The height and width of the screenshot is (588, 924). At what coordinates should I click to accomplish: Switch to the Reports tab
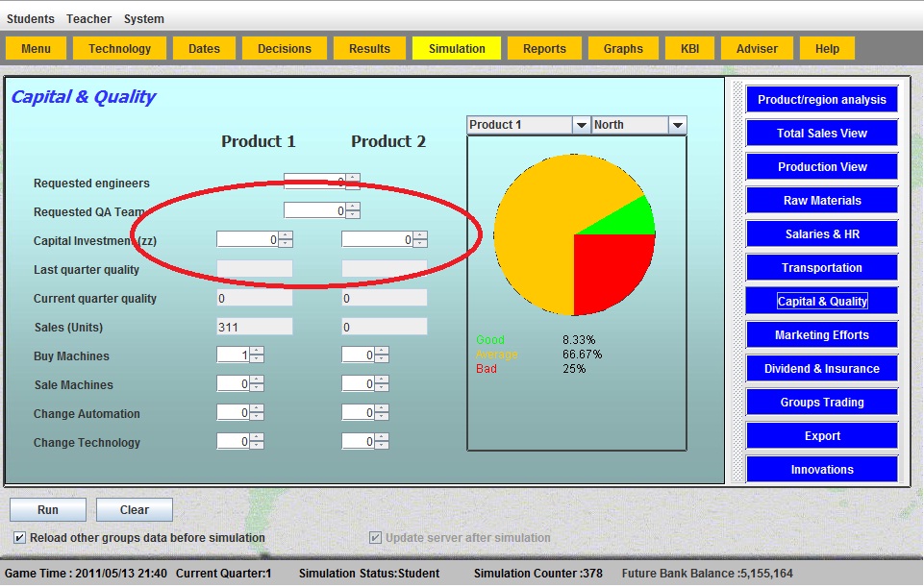(544, 49)
